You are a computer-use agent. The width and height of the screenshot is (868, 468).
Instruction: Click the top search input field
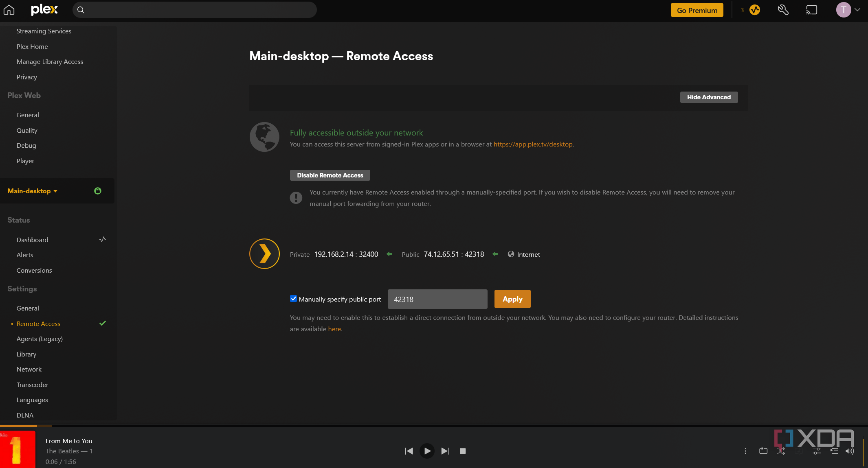coord(195,10)
